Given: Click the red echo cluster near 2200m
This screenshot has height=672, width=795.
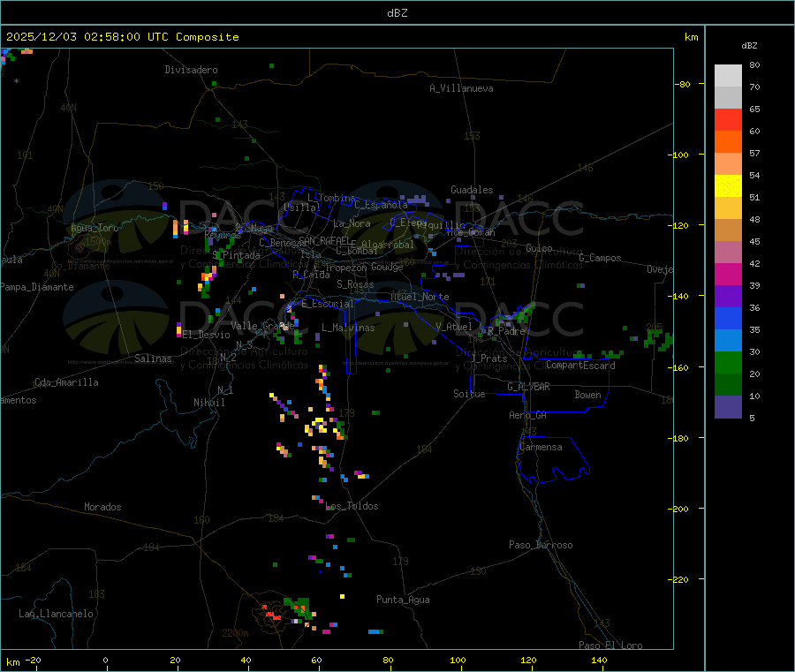Looking at the screenshot, I should (272, 613).
